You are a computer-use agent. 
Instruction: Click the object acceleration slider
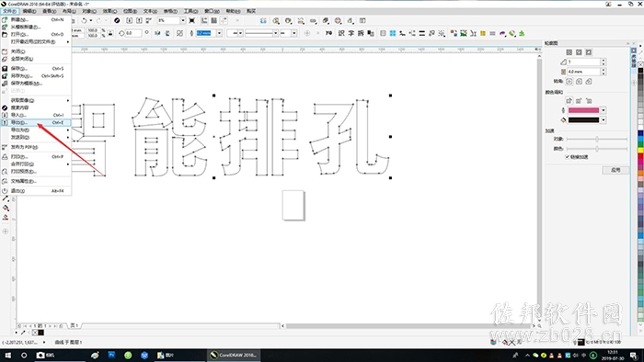tap(597, 139)
